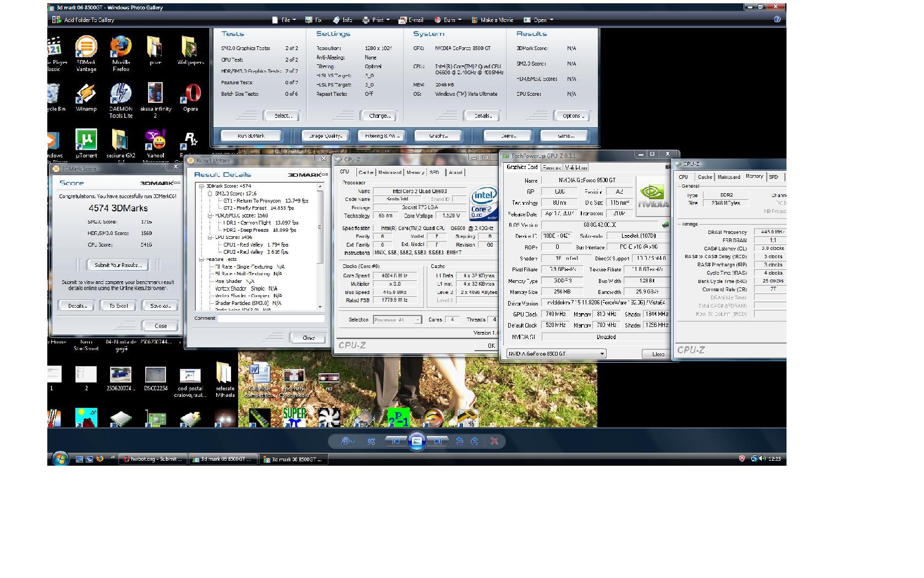This screenshot has width=924, height=578.
Task: Open GPU-Z graphics card dropdown
Action: click(556, 353)
